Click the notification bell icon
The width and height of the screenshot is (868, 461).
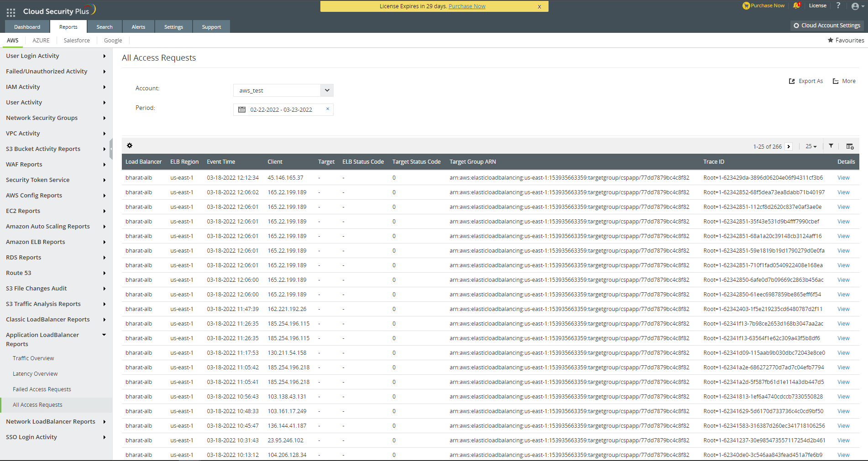coord(797,5)
